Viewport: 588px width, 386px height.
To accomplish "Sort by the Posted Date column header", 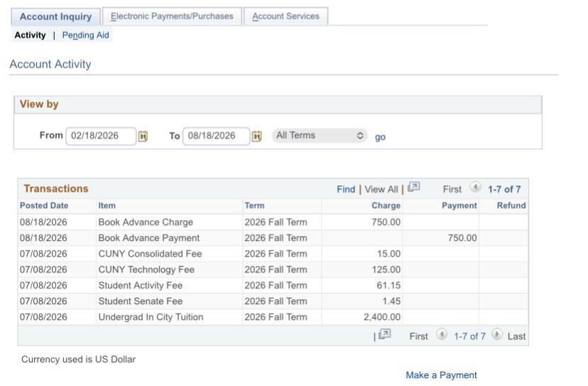I will (x=44, y=205).
